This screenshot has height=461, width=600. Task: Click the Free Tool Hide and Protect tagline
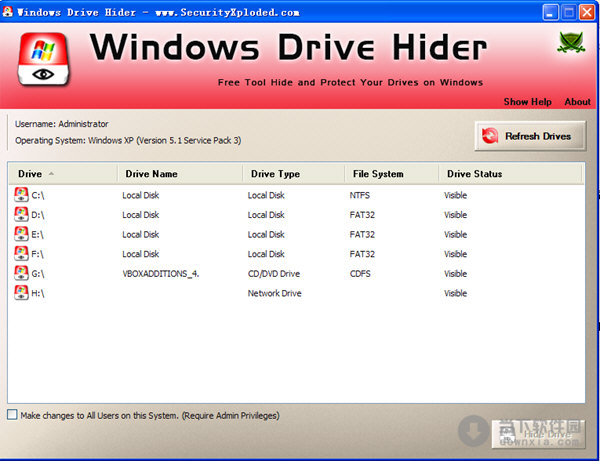tap(350, 82)
